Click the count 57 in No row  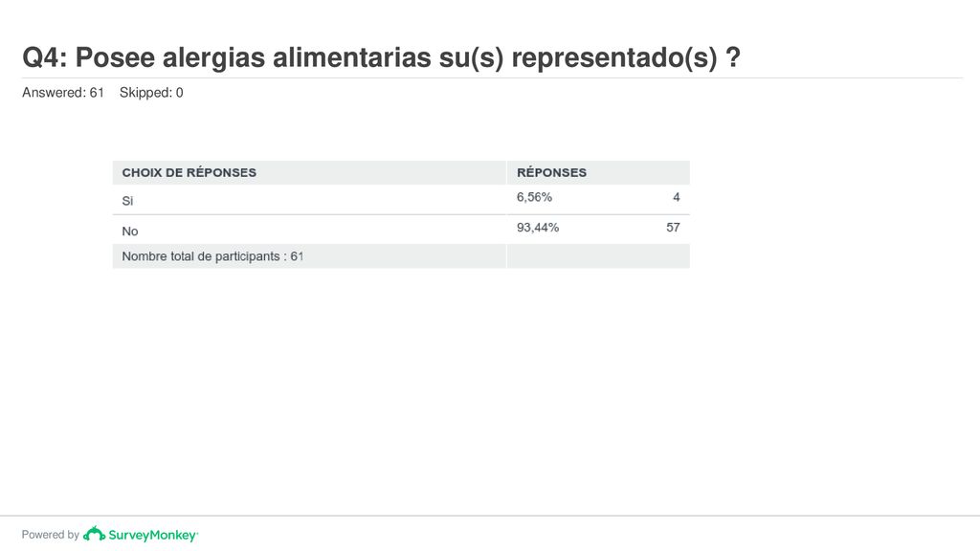click(x=673, y=228)
